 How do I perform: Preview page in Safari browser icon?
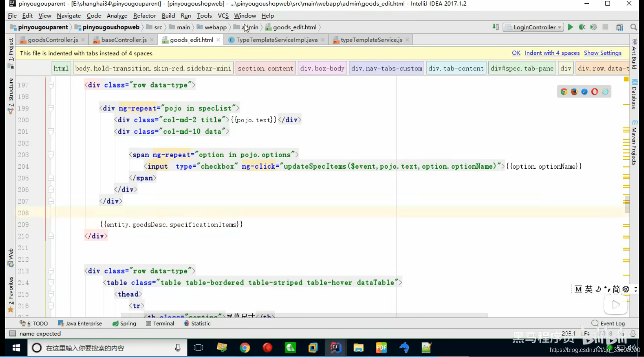(x=584, y=92)
